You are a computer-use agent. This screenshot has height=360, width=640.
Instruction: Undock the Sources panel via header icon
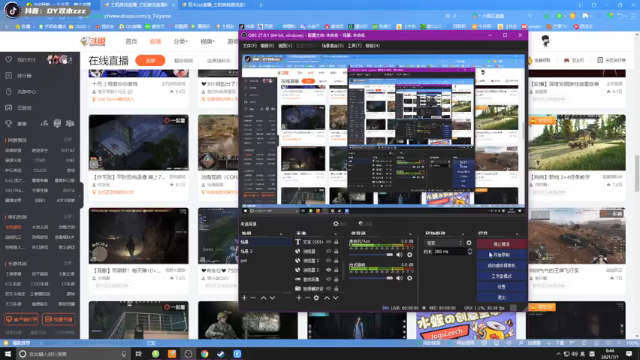coord(336,233)
